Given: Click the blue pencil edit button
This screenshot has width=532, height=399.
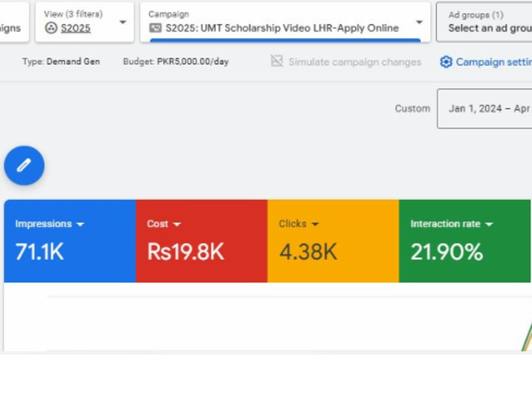Looking at the screenshot, I should coord(24,165).
